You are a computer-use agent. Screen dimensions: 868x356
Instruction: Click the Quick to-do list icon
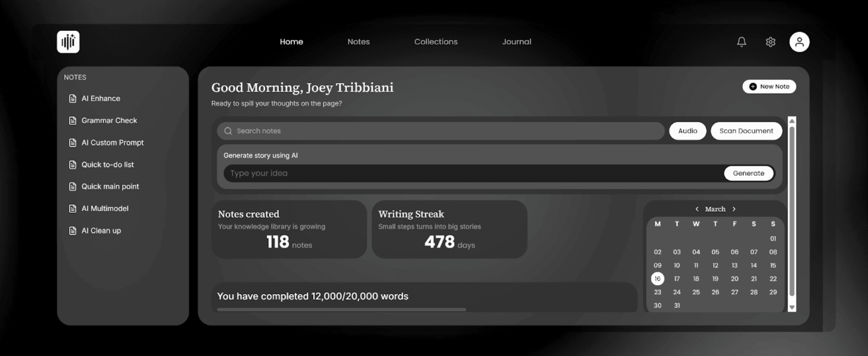click(72, 164)
